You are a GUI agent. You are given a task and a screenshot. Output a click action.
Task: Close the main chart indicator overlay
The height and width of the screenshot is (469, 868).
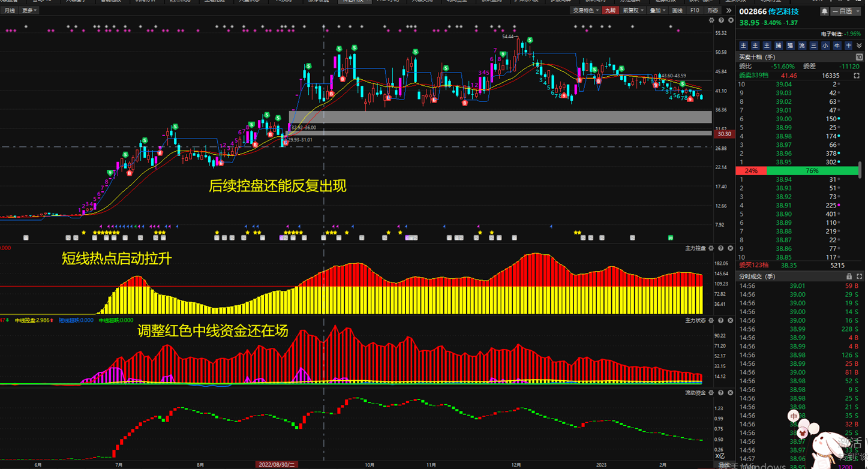[x=730, y=20]
